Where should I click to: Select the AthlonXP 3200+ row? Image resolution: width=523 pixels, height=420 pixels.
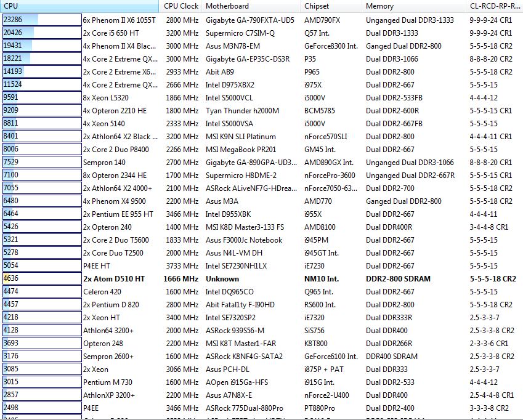pyautogui.click(x=261, y=395)
